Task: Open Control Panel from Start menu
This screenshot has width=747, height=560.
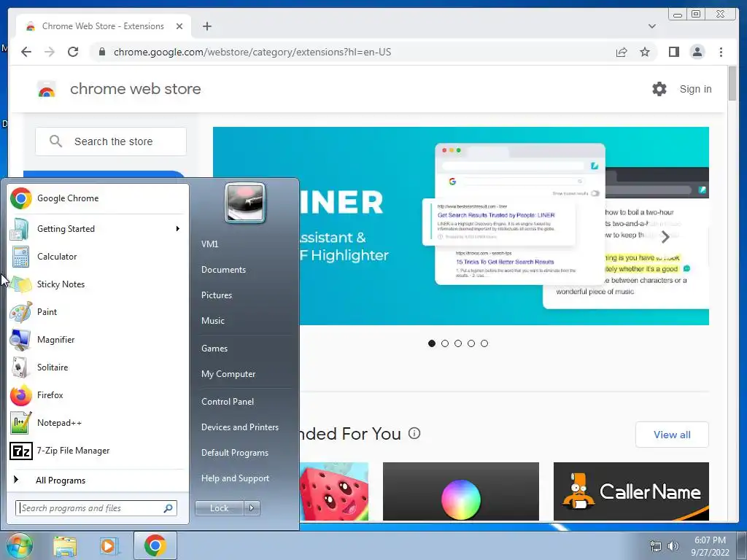Action: tap(228, 402)
